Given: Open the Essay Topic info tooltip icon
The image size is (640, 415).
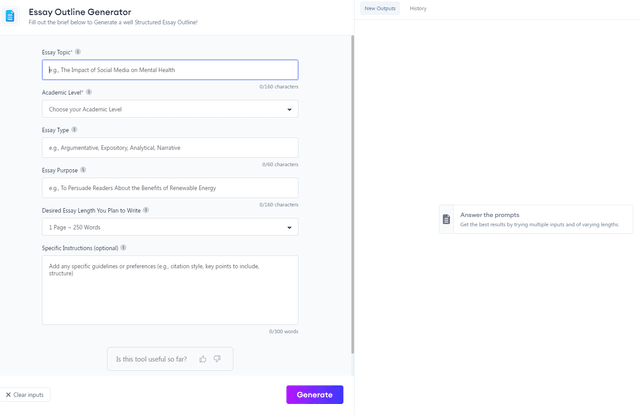Looking at the screenshot, I should [78, 52].
